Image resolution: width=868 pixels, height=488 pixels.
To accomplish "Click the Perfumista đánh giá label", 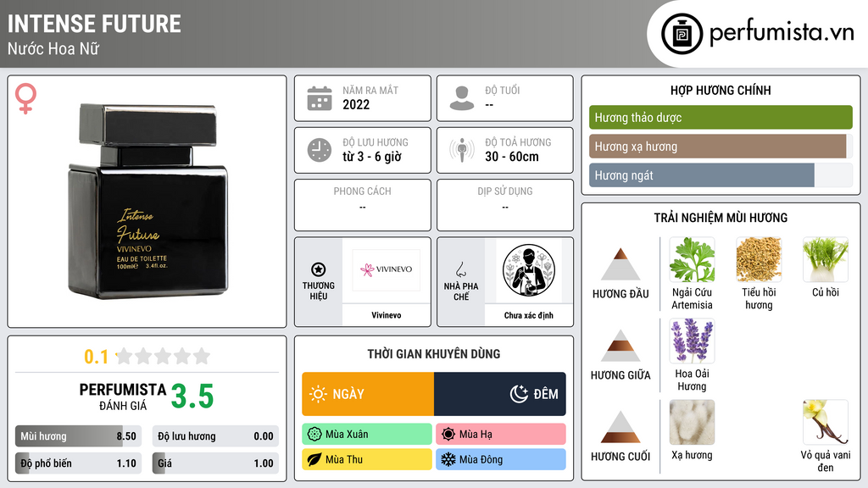I will click(x=123, y=396).
